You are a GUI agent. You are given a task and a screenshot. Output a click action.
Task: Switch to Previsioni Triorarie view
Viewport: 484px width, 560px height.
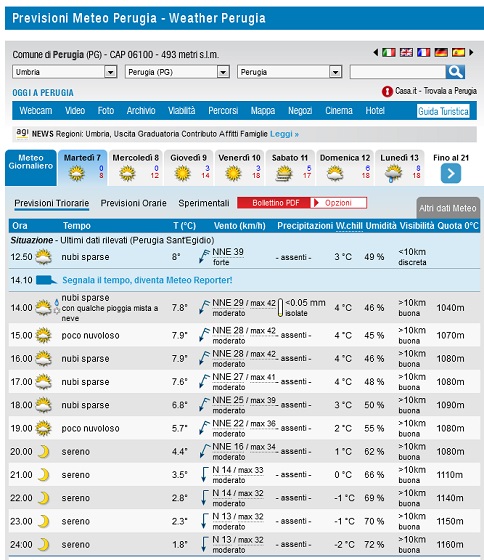click(x=52, y=203)
